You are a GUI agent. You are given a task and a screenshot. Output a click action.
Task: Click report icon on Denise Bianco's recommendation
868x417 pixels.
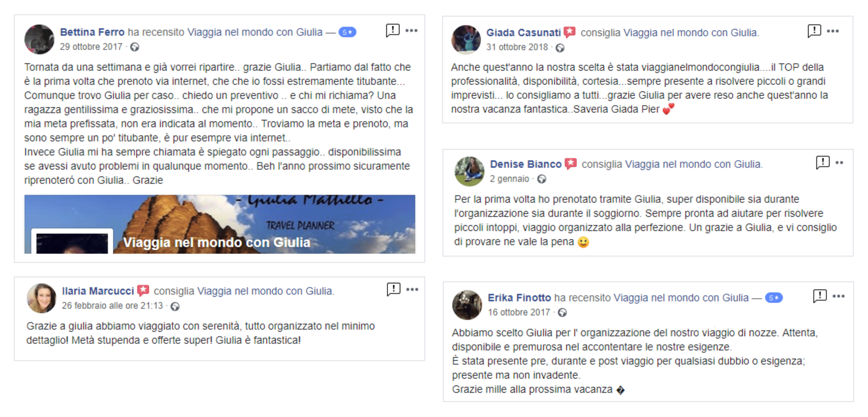click(823, 163)
